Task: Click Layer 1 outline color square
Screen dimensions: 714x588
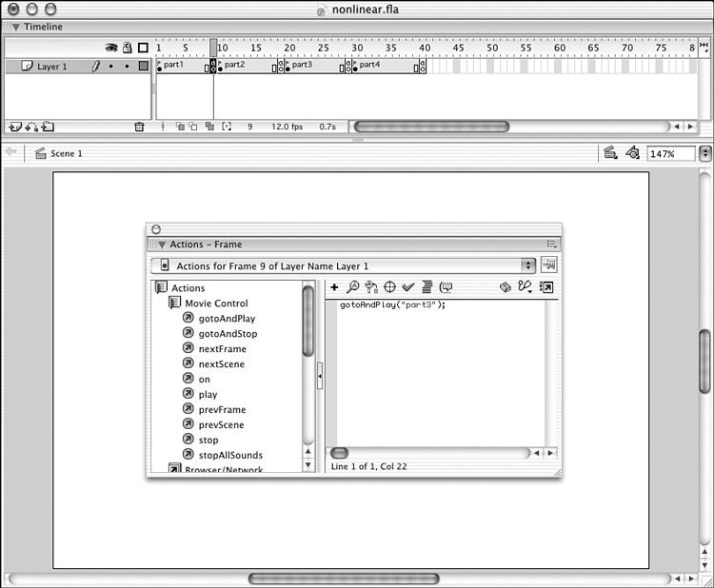Action: point(144,66)
